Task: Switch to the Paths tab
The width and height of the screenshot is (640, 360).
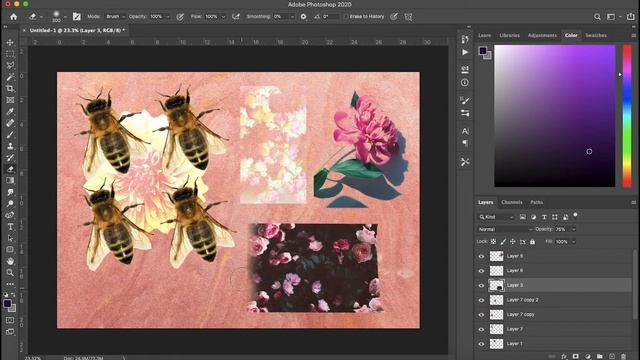Action: coord(536,202)
